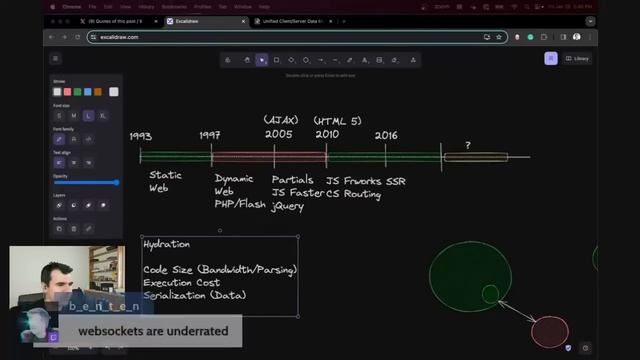Duplicate the selected element

tap(59, 229)
